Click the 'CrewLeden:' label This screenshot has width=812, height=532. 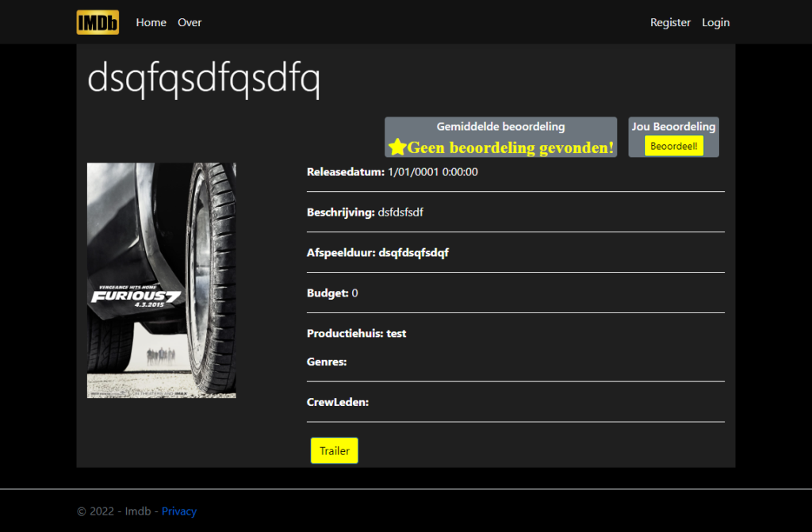pos(338,403)
